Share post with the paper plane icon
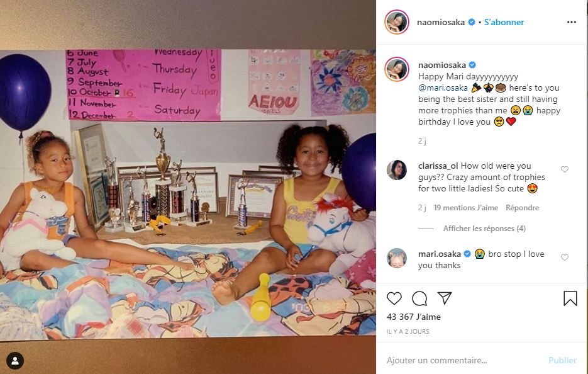Screen dimensions: 588x374 (445, 298)
